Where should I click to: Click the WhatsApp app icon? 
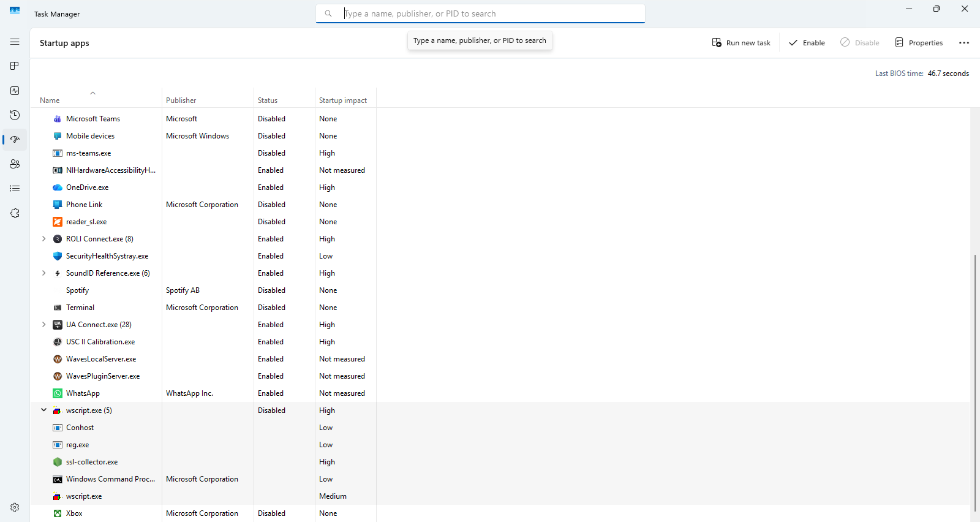pyautogui.click(x=58, y=393)
